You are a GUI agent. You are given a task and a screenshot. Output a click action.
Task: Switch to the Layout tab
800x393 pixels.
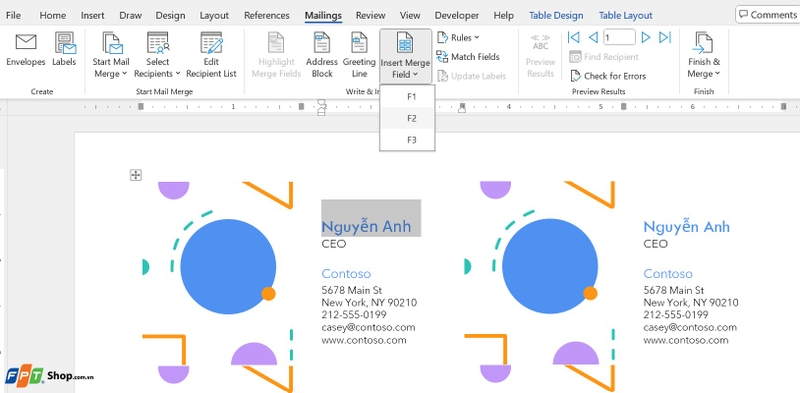click(214, 15)
